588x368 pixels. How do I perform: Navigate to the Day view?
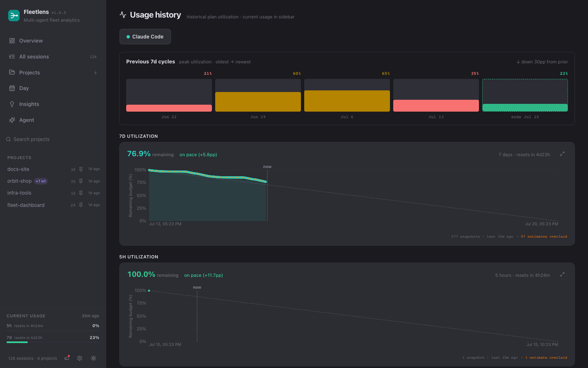click(x=53, y=88)
